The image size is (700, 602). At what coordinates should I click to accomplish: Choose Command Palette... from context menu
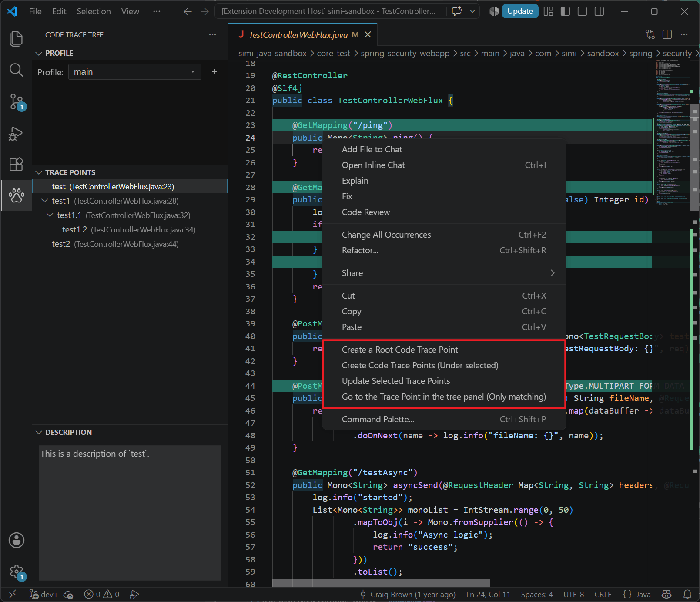coord(444,419)
